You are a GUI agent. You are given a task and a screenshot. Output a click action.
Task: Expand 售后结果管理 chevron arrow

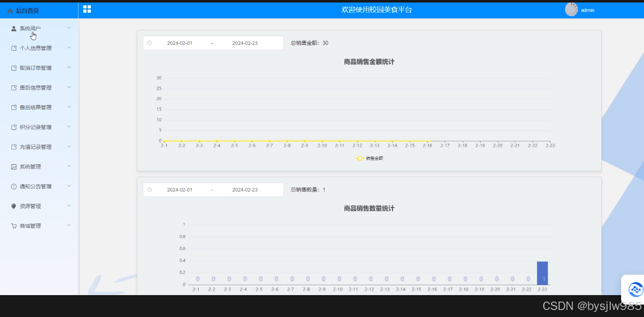[69, 107]
